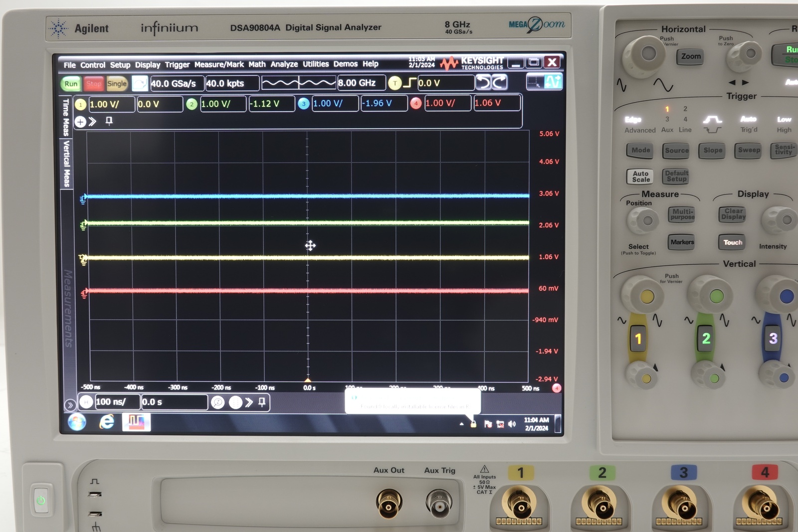
Task: Click the orange trigger time reference marker
Action: tap(308, 380)
